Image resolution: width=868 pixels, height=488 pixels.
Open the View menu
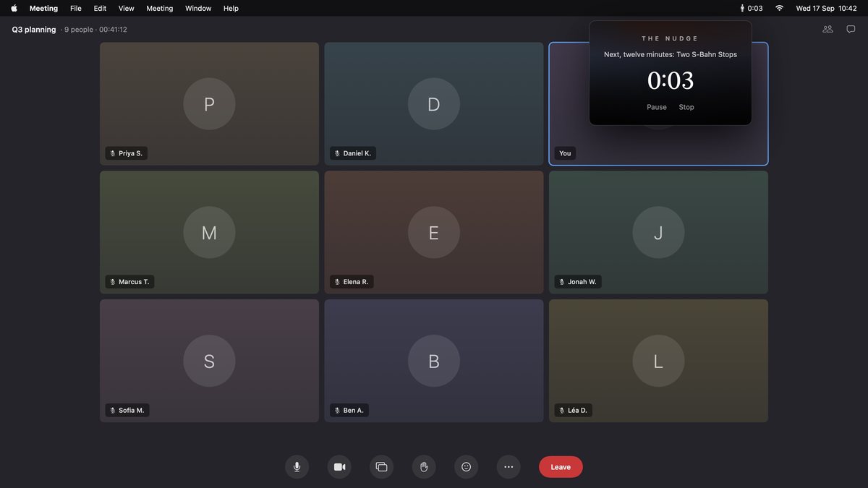pos(126,9)
